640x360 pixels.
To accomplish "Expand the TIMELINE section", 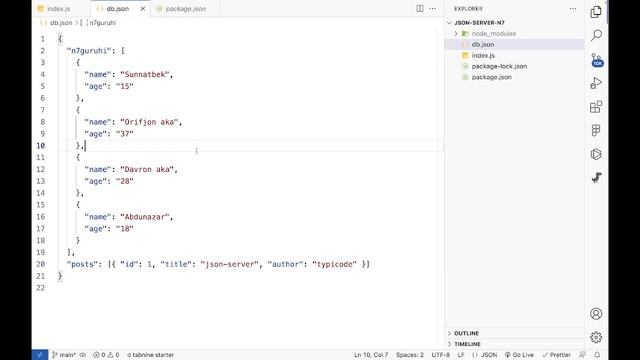I will pos(467,344).
